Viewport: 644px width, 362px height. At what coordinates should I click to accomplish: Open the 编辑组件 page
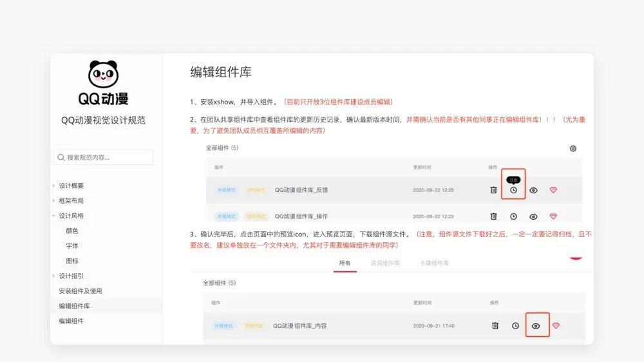point(71,321)
